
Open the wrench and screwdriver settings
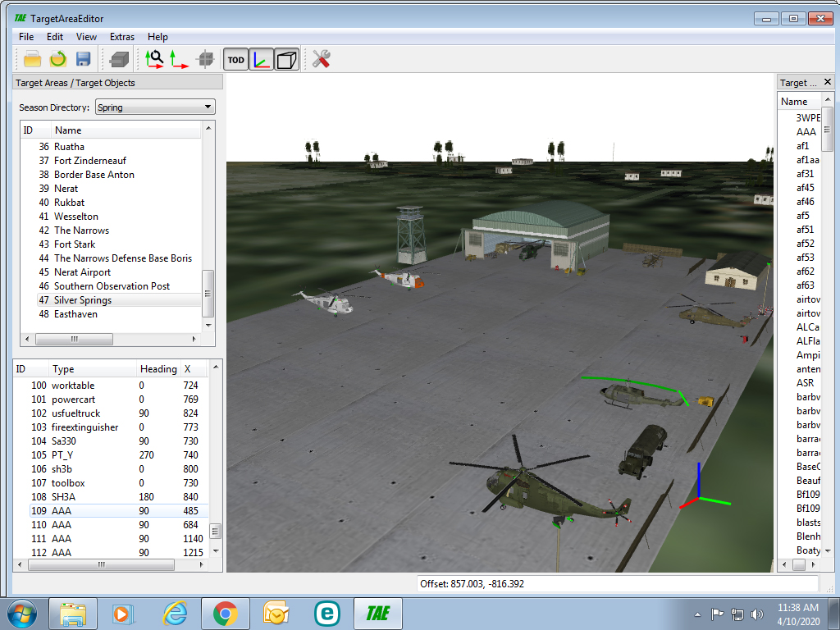[x=321, y=59]
